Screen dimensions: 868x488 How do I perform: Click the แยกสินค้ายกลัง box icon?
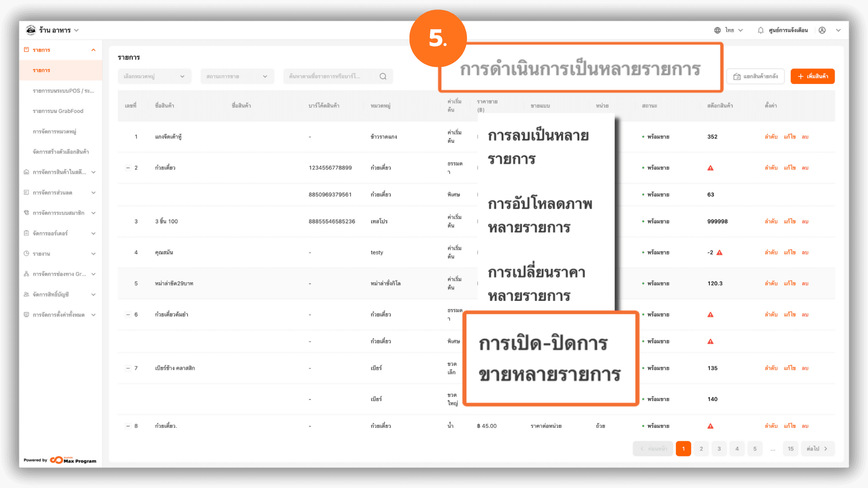point(737,76)
